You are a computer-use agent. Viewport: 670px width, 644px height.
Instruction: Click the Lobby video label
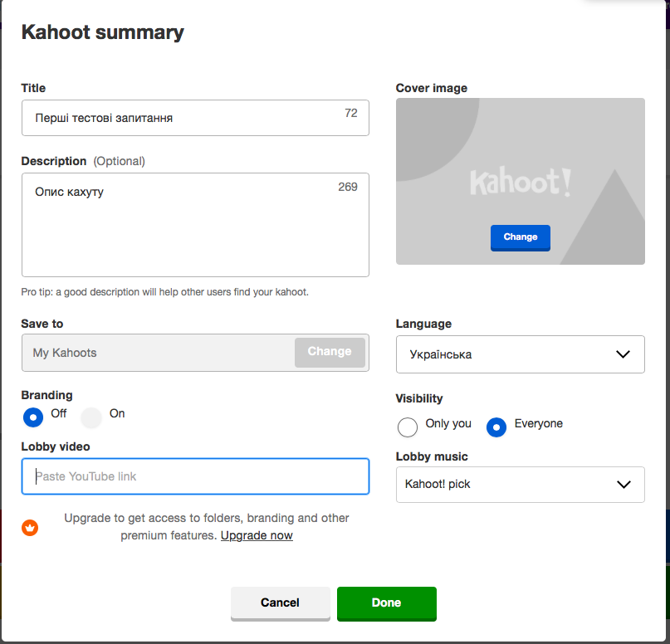tap(56, 446)
